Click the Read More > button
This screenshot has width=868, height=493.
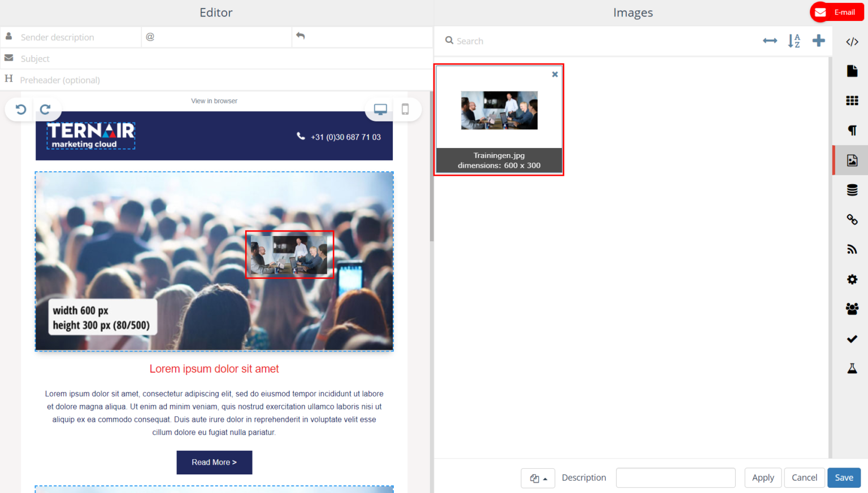click(214, 463)
